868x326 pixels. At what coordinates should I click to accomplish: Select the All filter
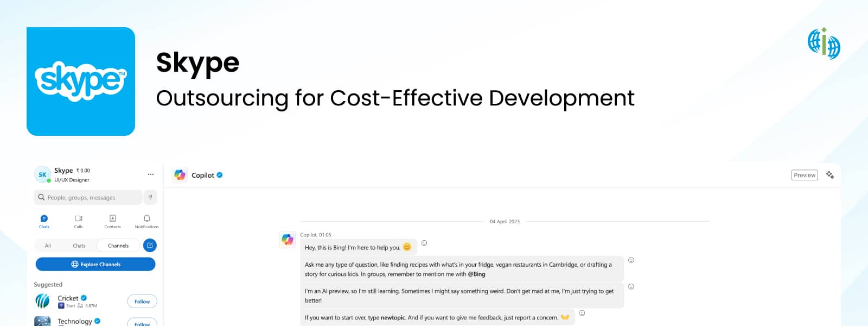click(48, 246)
